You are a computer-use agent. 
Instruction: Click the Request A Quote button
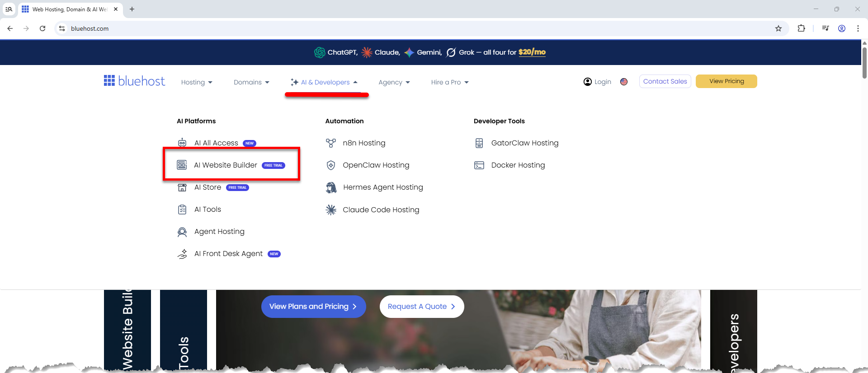click(422, 307)
